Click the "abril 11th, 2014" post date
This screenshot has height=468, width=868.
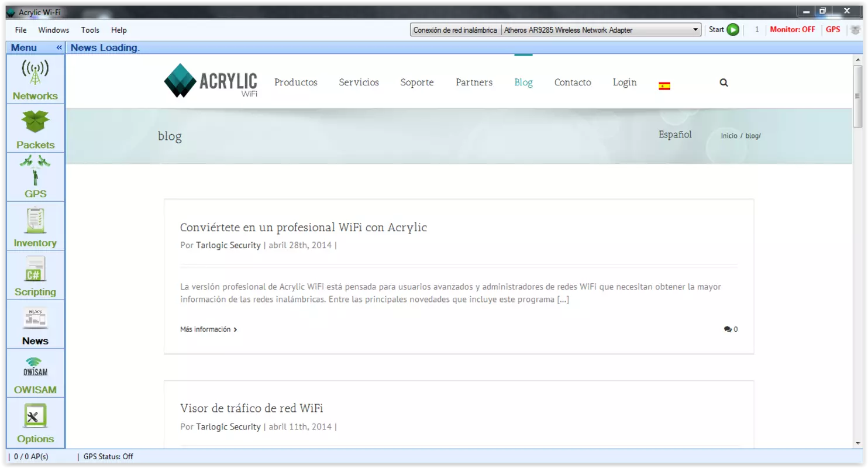(300, 427)
